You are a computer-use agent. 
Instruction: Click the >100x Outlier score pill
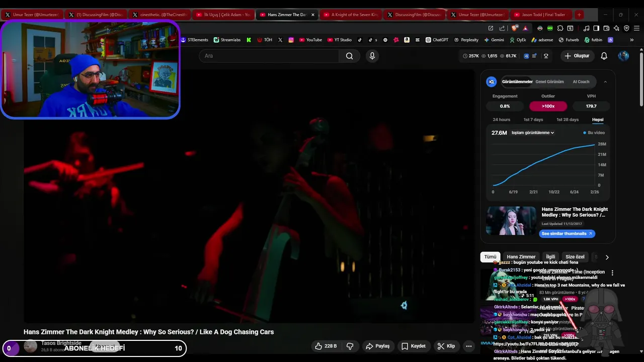pos(548,106)
